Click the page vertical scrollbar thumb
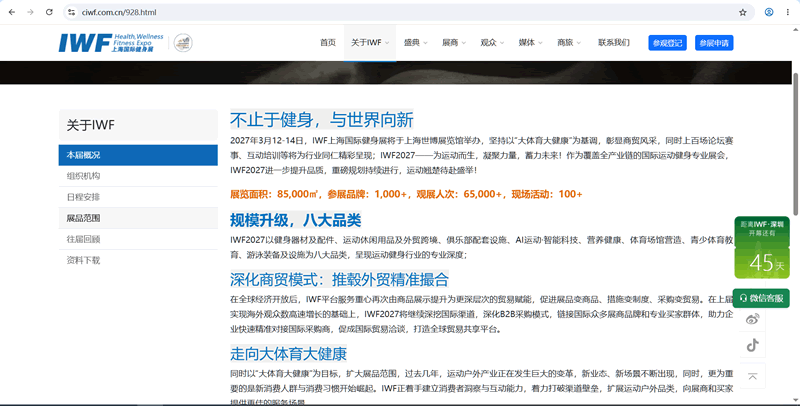The width and height of the screenshot is (800, 406). coord(795,144)
